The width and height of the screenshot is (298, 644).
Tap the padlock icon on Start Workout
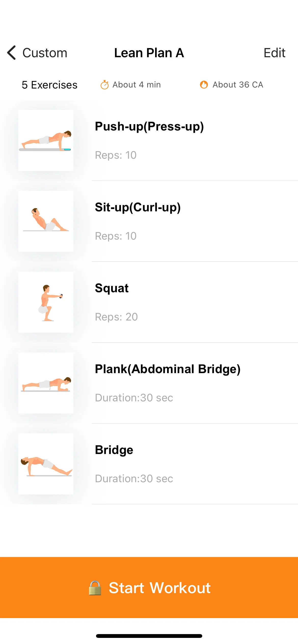tap(95, 588)
